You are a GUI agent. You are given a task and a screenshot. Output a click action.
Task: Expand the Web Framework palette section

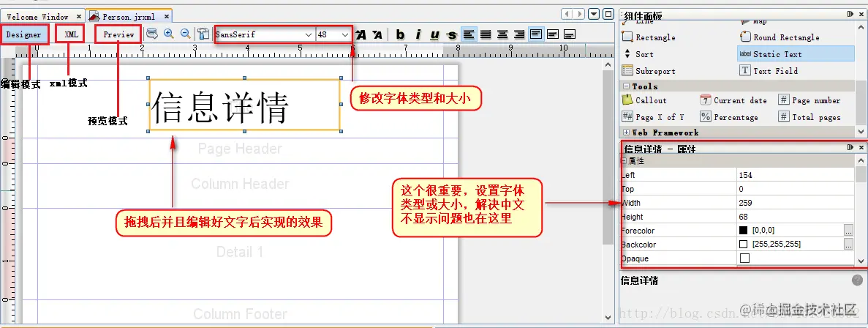click(627, 133)
